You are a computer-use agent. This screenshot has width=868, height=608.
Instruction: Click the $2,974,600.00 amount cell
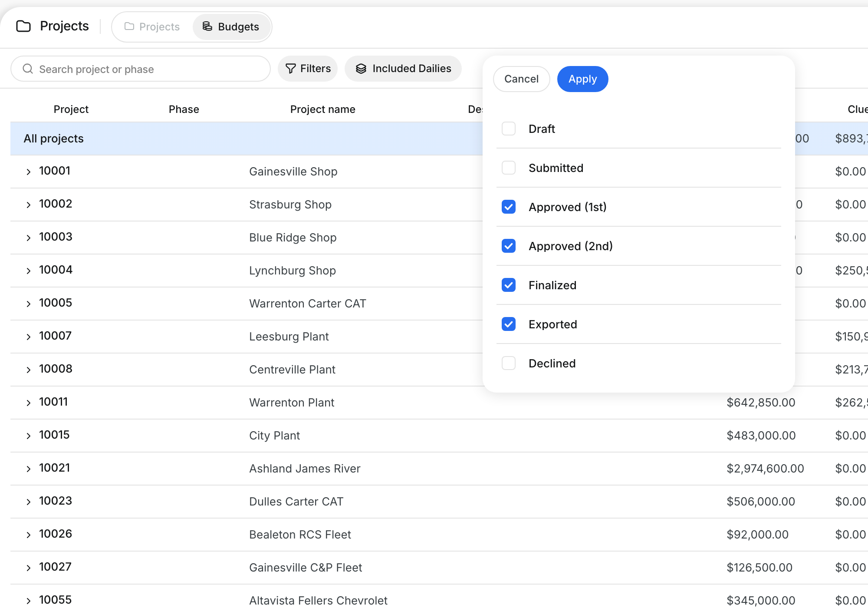pyautogui.click(x=766, y=469)
